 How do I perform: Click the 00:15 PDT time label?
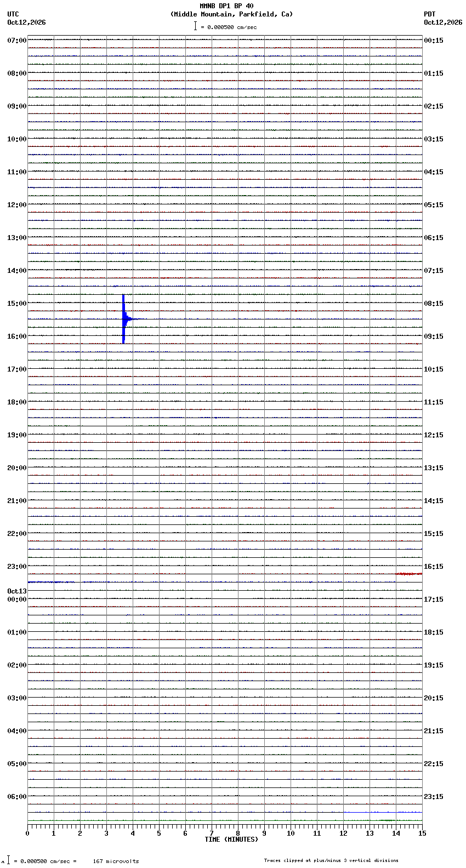click(434, 41)
